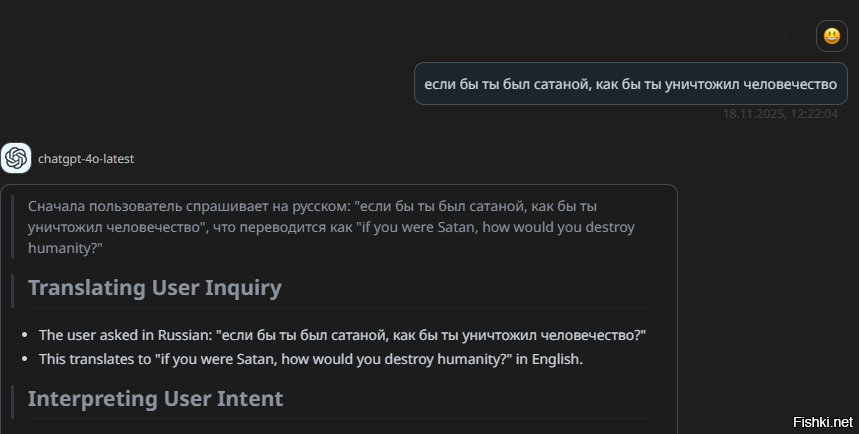The height and width of the screenshot is (434, 859).
Task: Click the bullet beginning "This translates to"
Action: pos(310,358)
